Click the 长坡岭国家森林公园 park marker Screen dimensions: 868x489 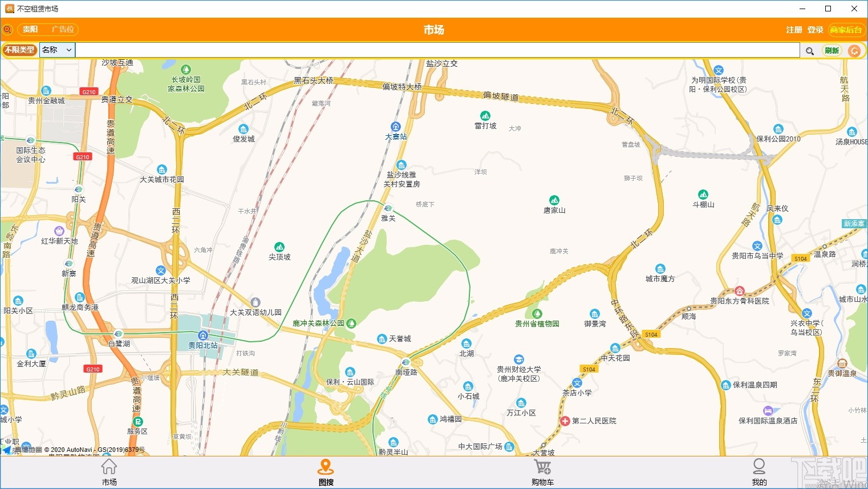[185, 70]
